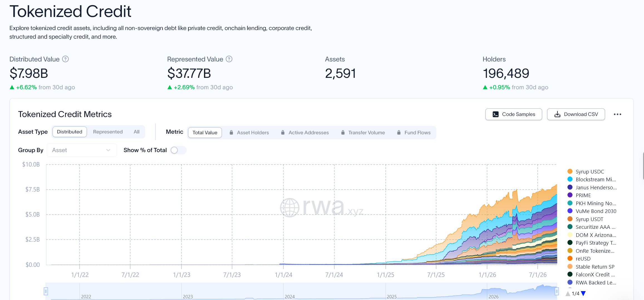The height and width of the screenshot is (300, 644).
Task: Click 2025 on the range navigator
Action: 392,297
